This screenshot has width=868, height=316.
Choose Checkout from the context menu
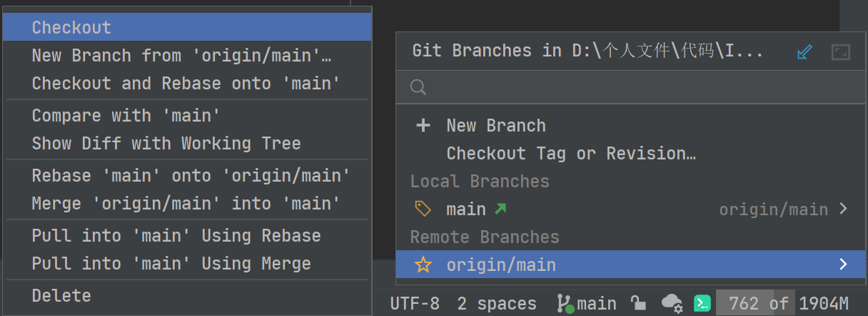click(71, 28)
